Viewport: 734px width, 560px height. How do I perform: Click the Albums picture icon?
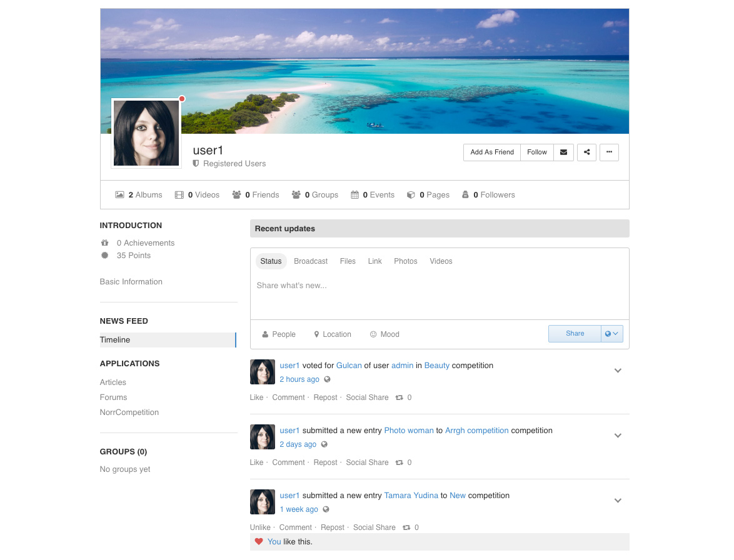coord(119,195)
